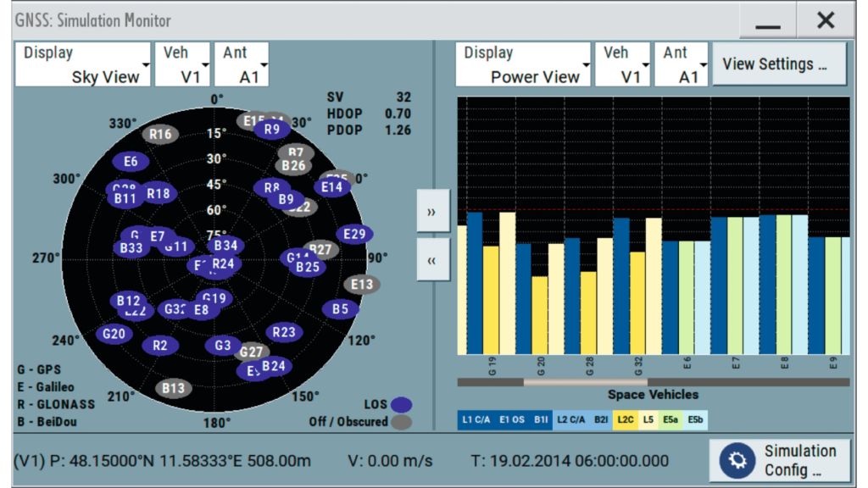
Task: Select the E6 Galileo satellite in sky view
Action: 131,162
